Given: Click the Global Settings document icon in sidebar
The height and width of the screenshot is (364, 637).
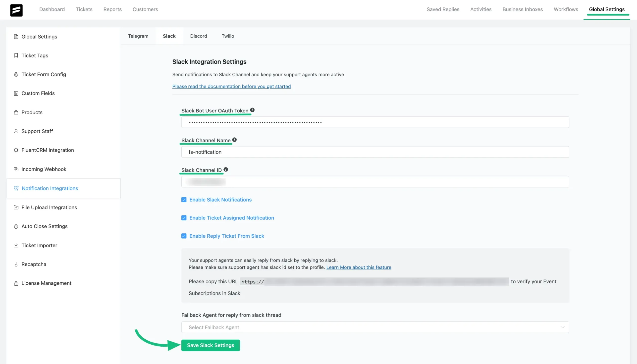Looking at the screenshot, I should click(16, 37).
